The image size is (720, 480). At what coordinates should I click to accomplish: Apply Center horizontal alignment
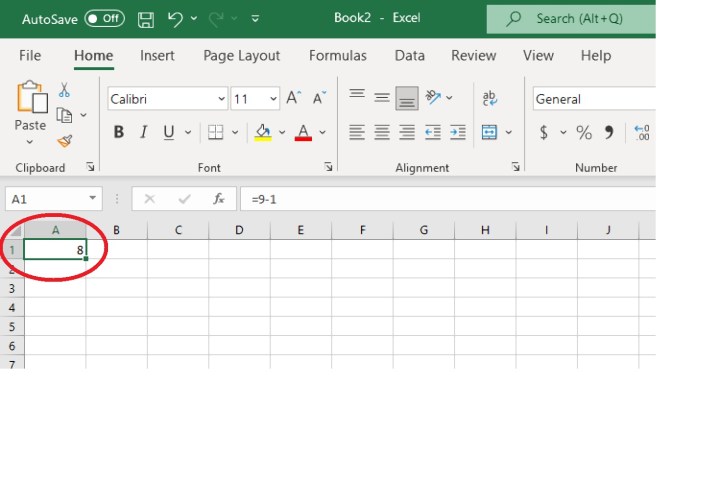[382, 132]
